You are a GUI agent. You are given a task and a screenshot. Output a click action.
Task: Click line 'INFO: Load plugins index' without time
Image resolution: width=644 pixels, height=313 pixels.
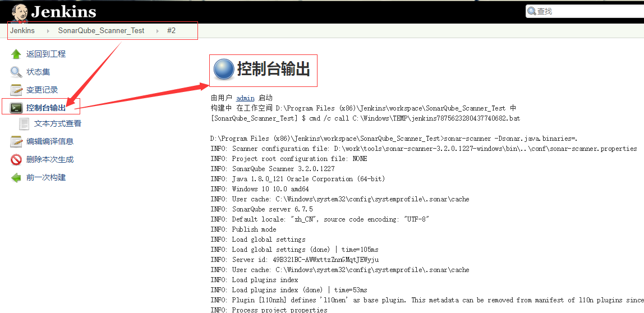click(254, 280)
